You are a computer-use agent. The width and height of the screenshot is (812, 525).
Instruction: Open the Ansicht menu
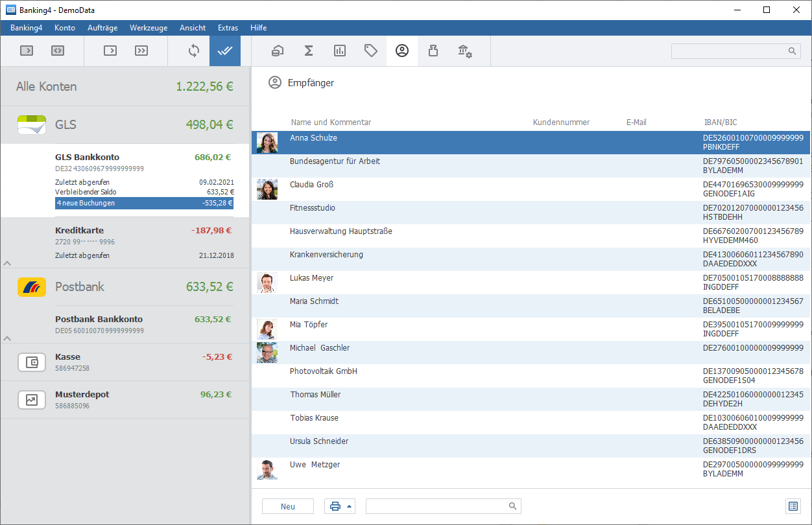point(193,28)
